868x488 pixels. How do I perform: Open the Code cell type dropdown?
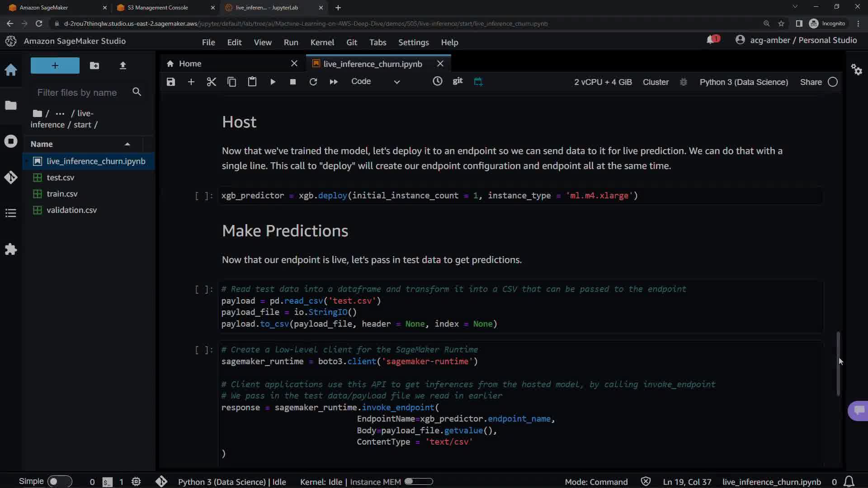click(x=375, y=82)
